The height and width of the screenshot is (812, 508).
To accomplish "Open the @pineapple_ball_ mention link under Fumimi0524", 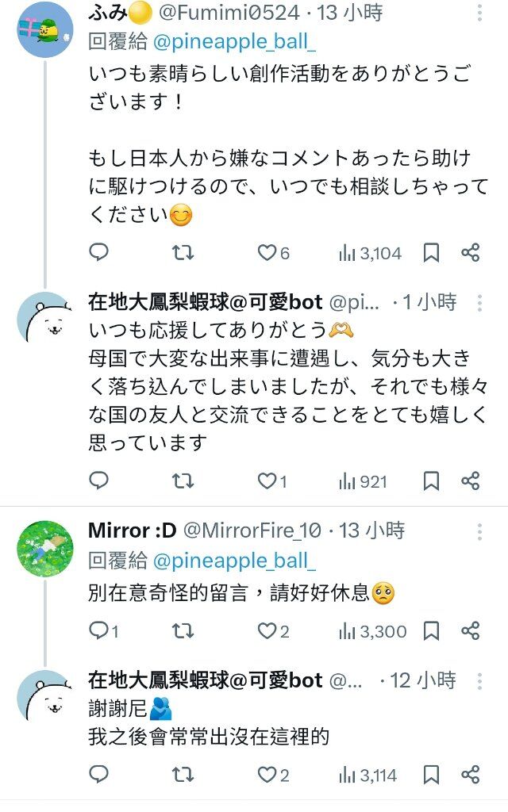I will click(233, 41).
